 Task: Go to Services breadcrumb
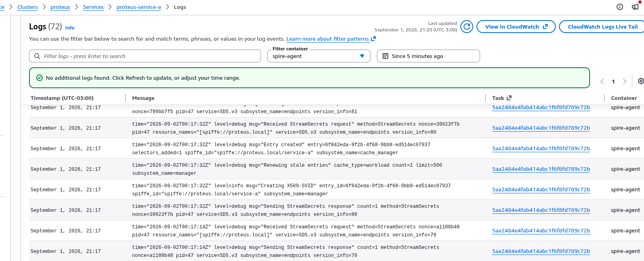tap(93, 7)
